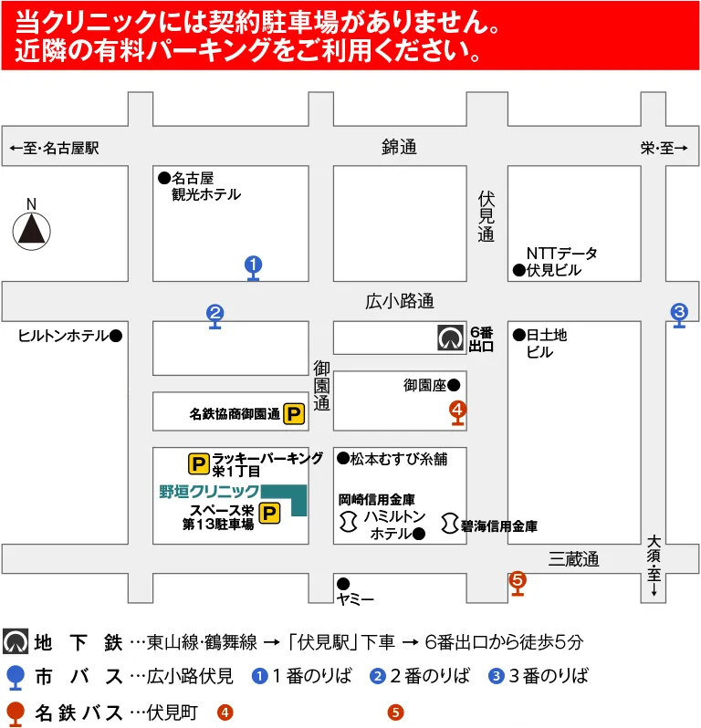Click Meitetsu bus stop 5 marker on 三蔵通
This screenshot has width=701, height=728.
click(518, 579)
